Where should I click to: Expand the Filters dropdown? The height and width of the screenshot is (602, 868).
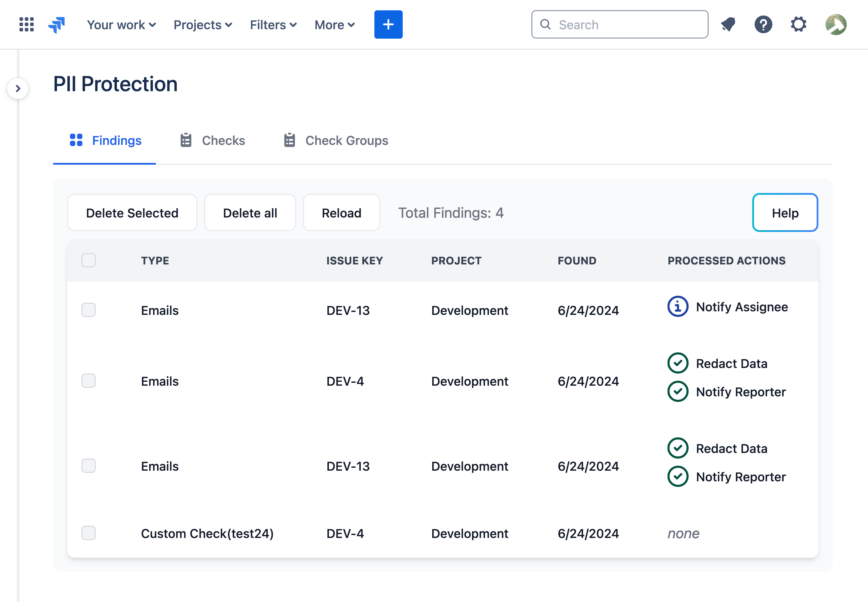pos(273,25)
